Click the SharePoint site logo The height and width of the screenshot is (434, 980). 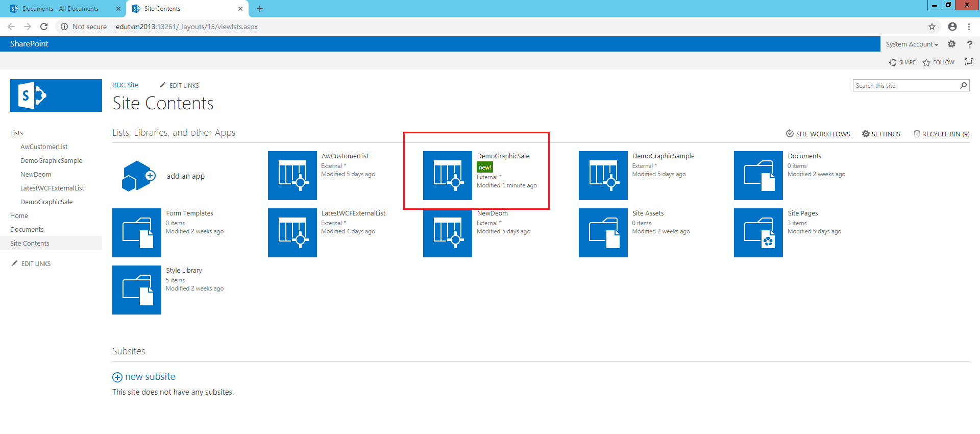(x=56, y=95)
